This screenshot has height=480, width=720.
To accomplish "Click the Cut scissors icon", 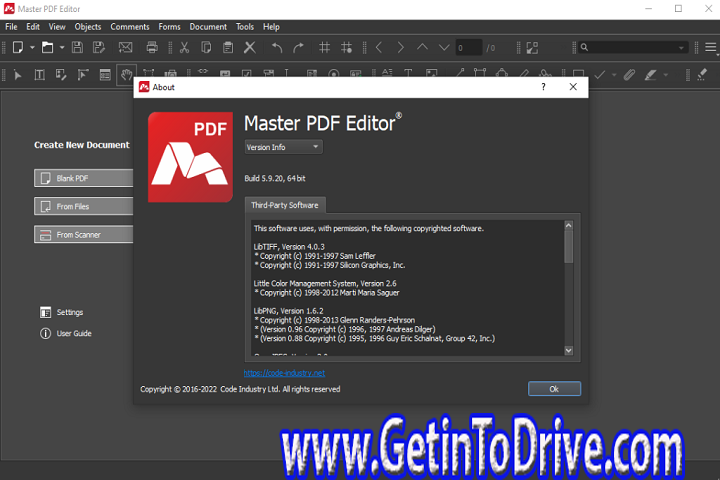I will click(x=184, y=47).
